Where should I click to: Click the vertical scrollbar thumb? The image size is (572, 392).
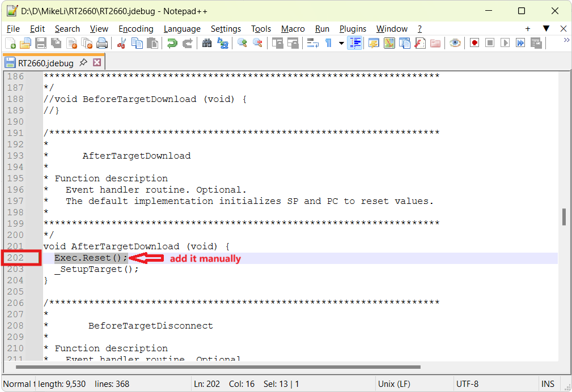[x=564, y=217]
